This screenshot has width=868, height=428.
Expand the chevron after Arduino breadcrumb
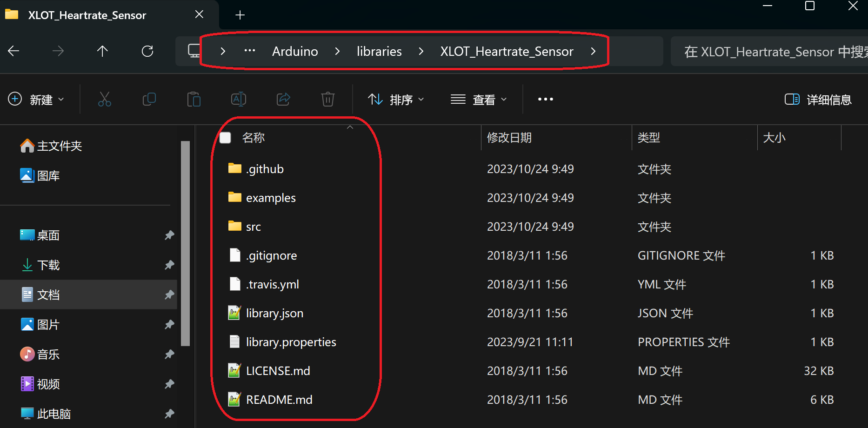pos(338,51)
